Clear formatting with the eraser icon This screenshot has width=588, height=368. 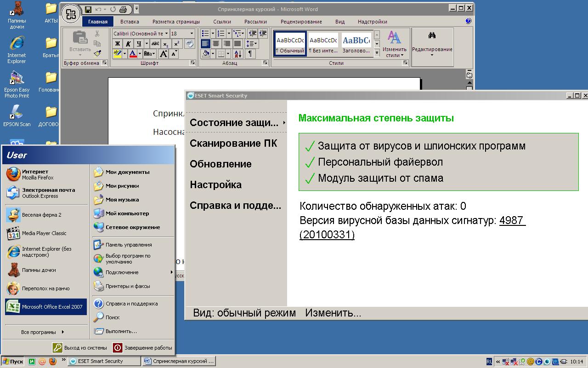(190, 44)
